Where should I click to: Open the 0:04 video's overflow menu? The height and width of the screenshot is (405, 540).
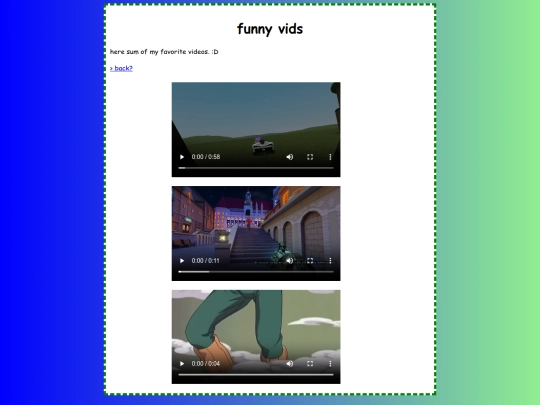[x=330, y=364]
